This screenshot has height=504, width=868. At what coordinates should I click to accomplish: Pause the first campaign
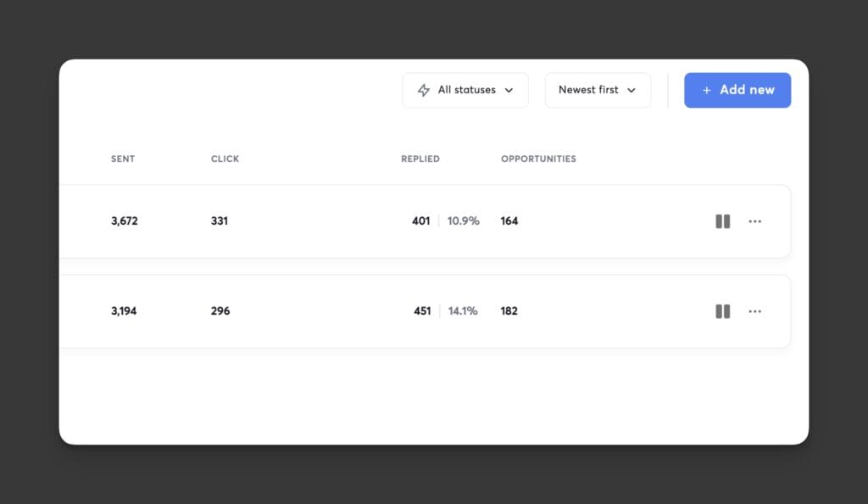pos(722,221)
